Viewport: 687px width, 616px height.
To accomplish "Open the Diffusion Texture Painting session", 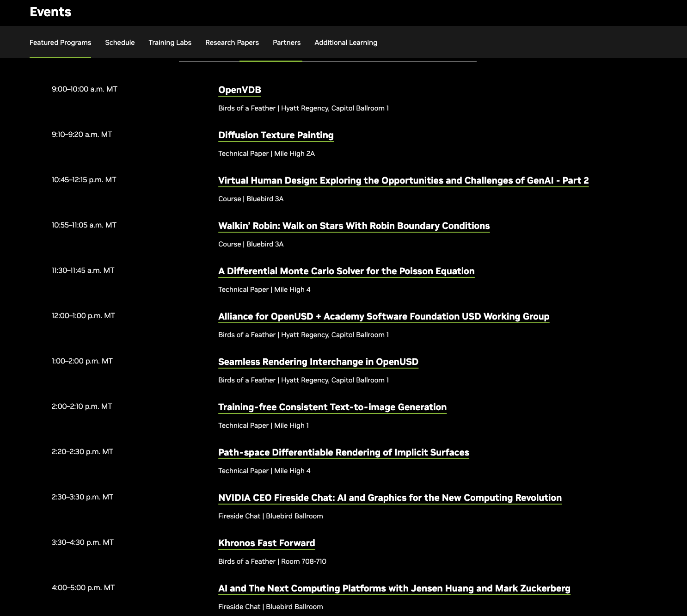I will pos(276,135).
